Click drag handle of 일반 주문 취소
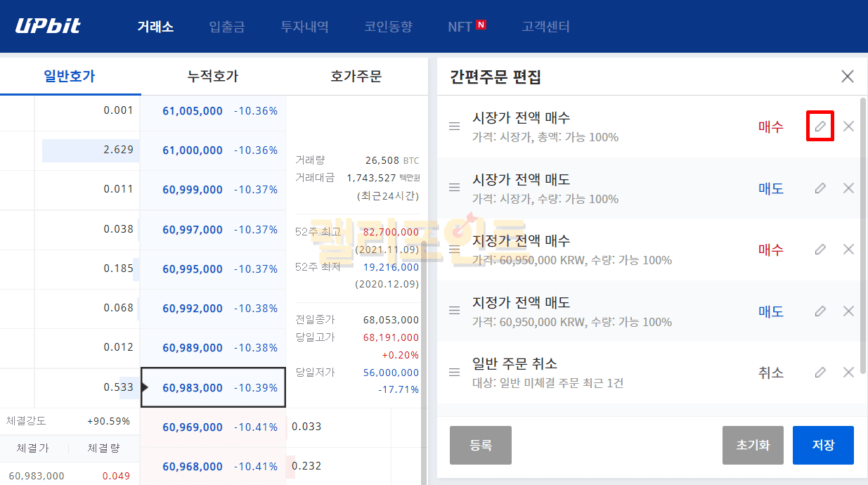868x485 pixels. click(455, 373)
